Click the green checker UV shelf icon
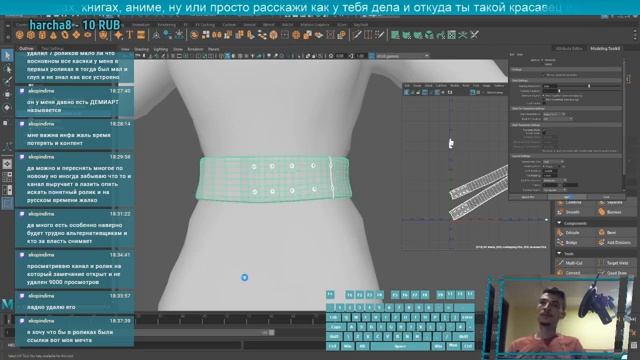640x360 pixels. click(451, 36)
